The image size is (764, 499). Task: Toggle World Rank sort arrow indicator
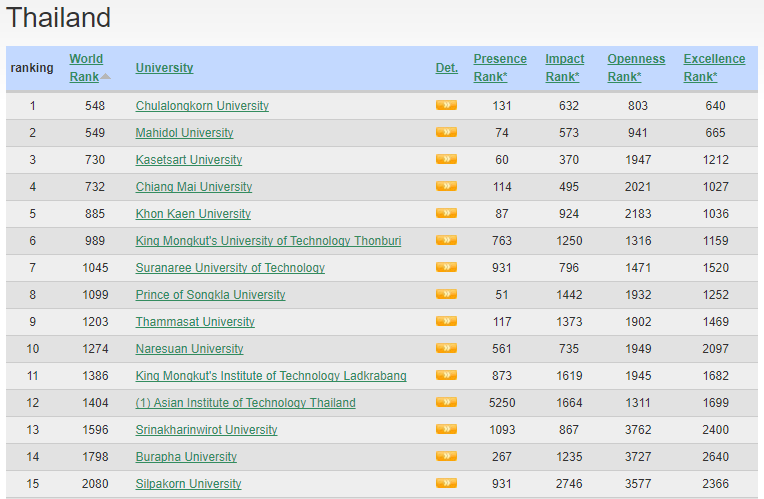pos(106,77)
